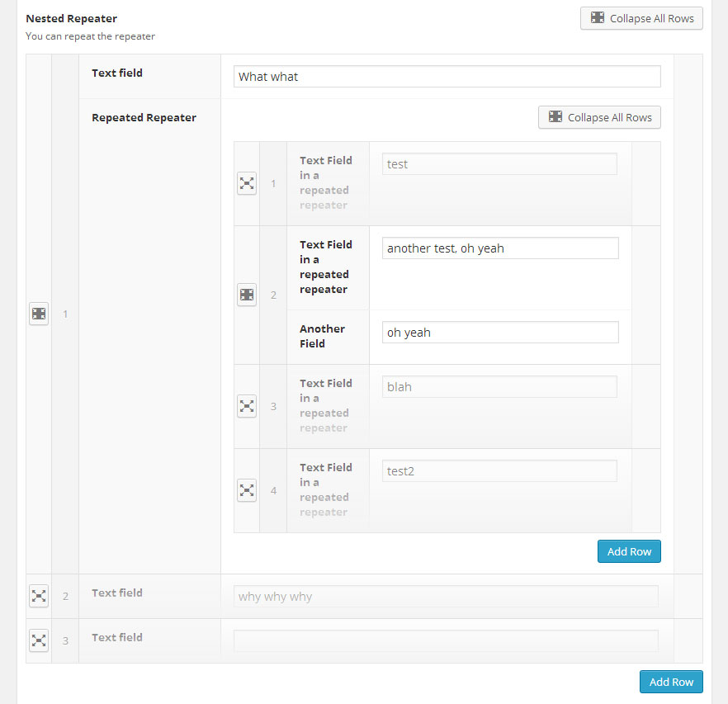Add Row to the Repeated Repeater
This screenshot has height=704, width=728.
(x=629, y=551)
